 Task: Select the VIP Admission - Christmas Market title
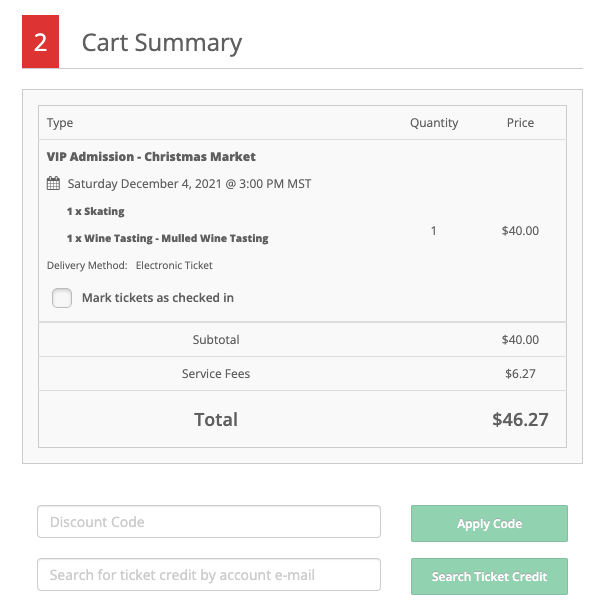click(151, 157)
